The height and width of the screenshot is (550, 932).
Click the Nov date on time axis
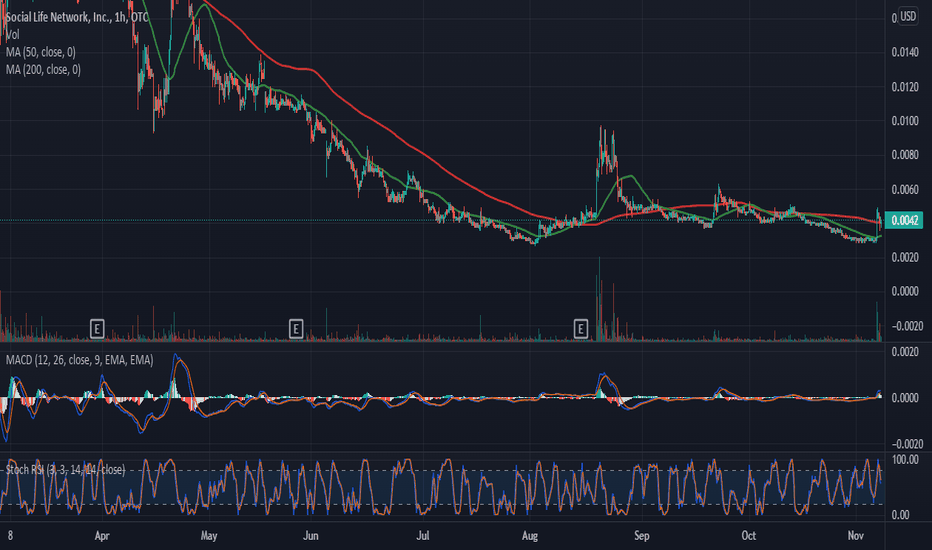click(855, 536)
